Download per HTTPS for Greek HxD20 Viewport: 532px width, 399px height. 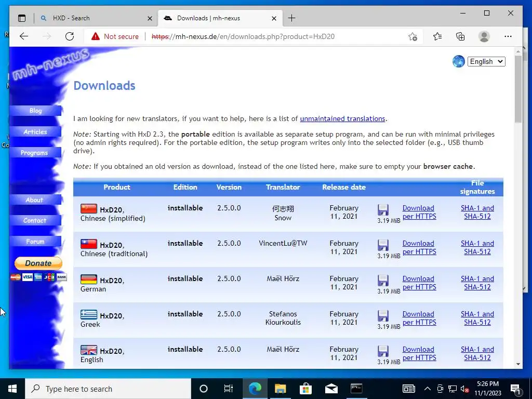(x=419, y=318)
